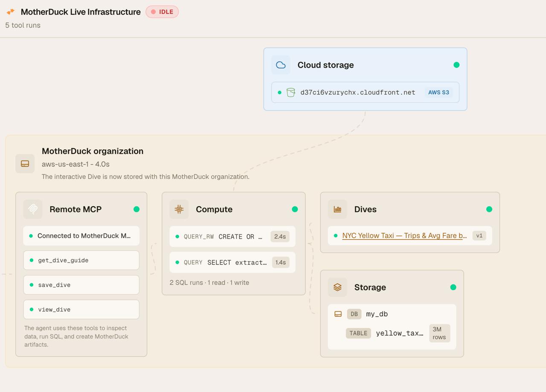Open the NYC Yellow Taxi dive link
Viewport: 546px width, 392px height.
[x=404, y=235]
